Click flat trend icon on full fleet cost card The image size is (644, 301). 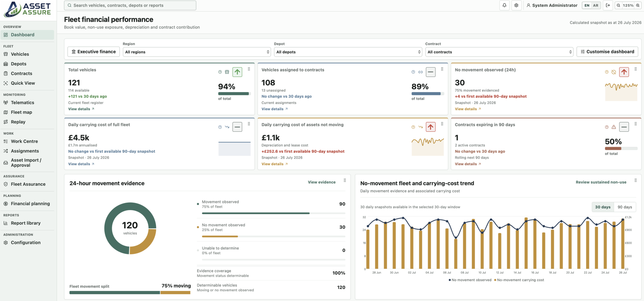(237, 127)
